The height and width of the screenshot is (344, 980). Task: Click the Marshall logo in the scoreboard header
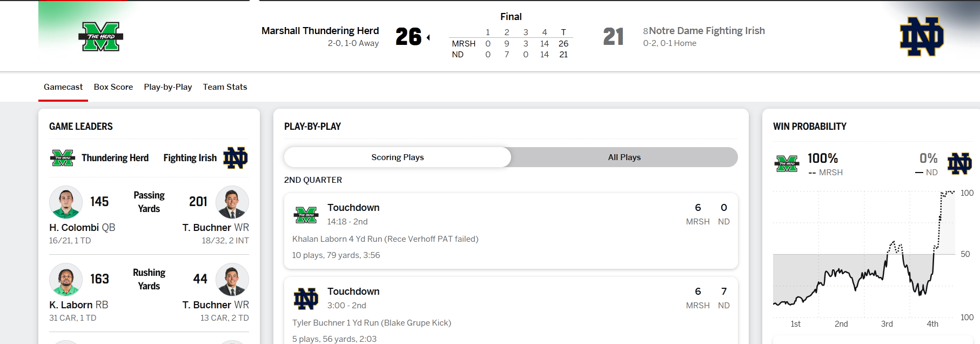101,37
